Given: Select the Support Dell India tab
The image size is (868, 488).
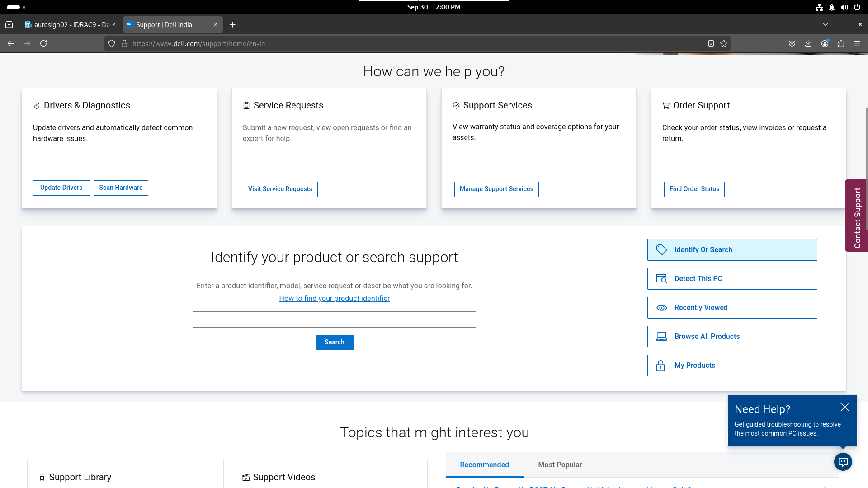Looking at the screenshot, I should pos(173,25).
